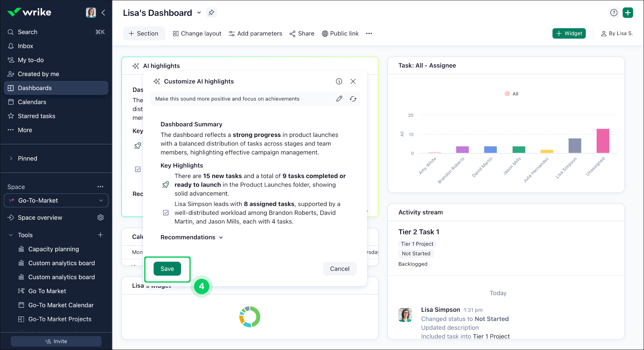Click the pencil edit prompt icon
The image size is (644, 350).
coord(339,99)
